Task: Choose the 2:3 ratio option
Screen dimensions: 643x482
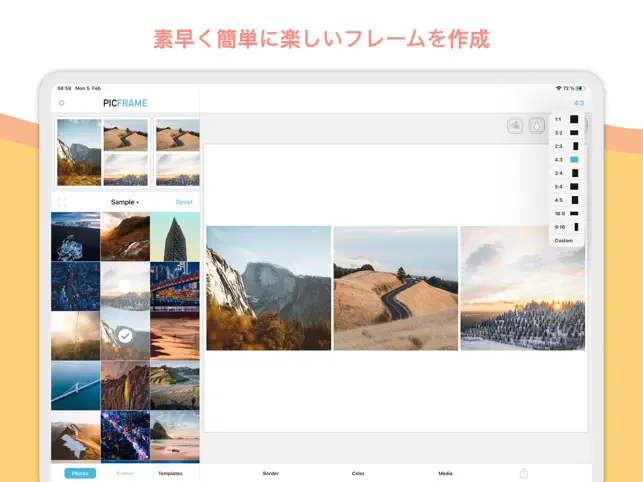Action: (x=566, y=146)
